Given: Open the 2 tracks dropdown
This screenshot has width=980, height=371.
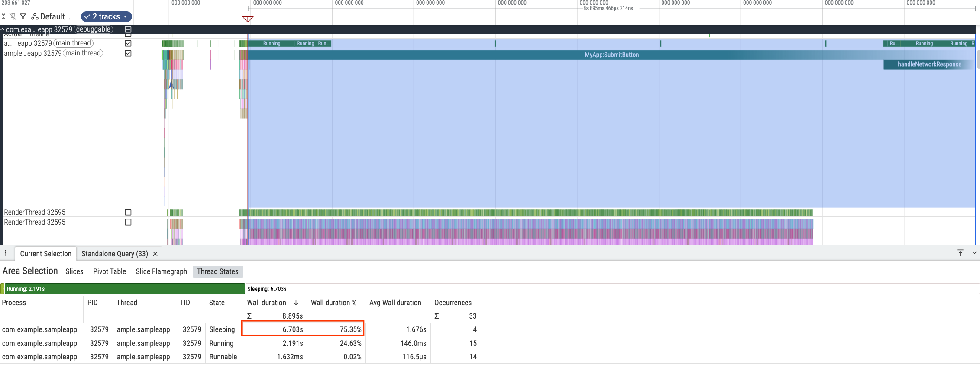Looking at the screenshot, I should pyautogui.click(x=107, y=17).
